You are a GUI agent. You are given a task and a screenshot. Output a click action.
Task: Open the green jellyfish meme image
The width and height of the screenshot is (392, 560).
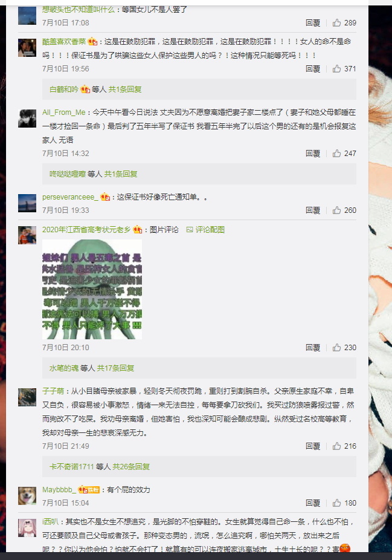click(x=92, y=289)
